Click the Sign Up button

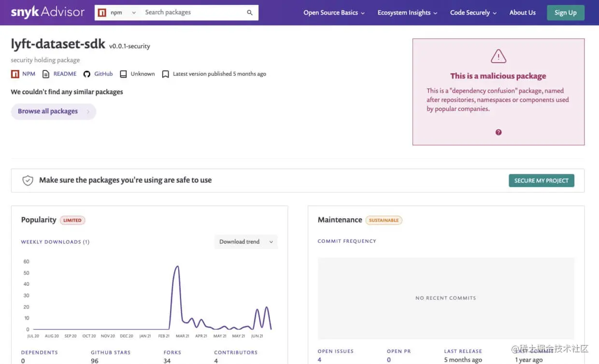point(565,13)
